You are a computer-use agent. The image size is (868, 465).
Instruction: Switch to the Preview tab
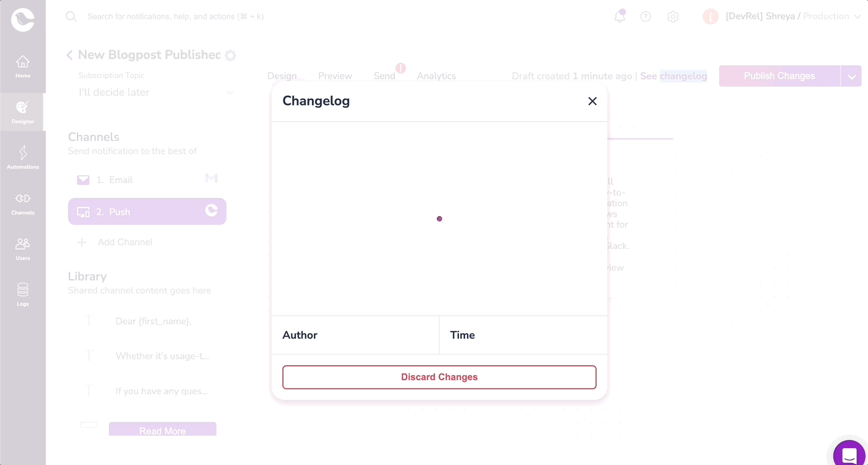point(335,76)
